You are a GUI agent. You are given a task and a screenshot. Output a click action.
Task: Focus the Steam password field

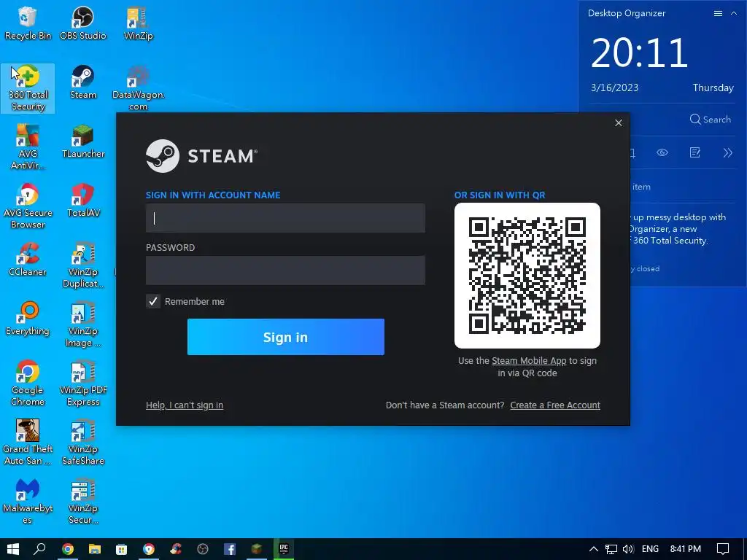[x=285, y=271]
